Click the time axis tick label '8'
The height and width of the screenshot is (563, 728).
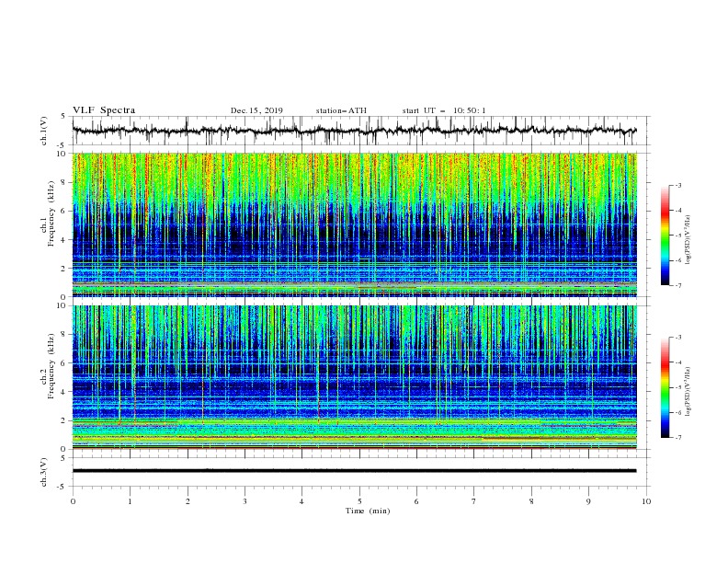(x=531, y=501)
